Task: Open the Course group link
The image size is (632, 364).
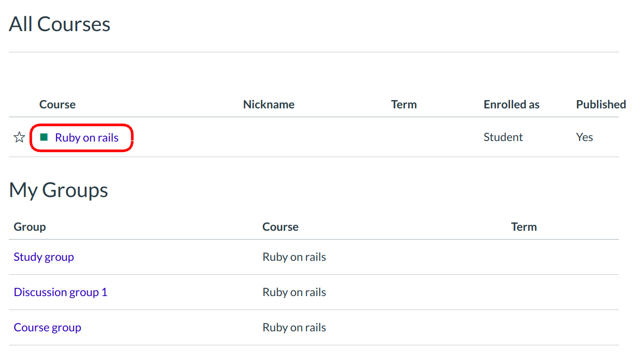Action: coord(47,328)
